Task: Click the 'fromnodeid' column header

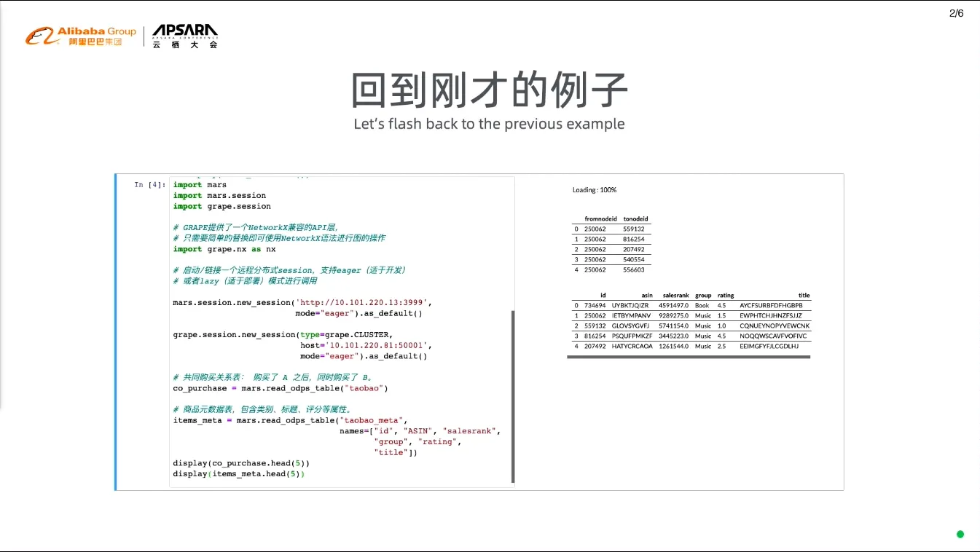Action: pos(600,218)
